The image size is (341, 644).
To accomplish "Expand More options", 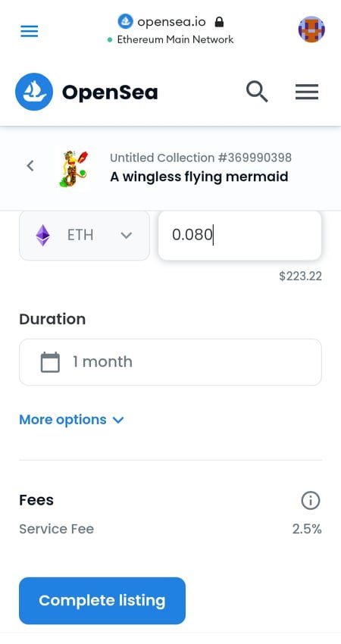I will pos(71,420).
